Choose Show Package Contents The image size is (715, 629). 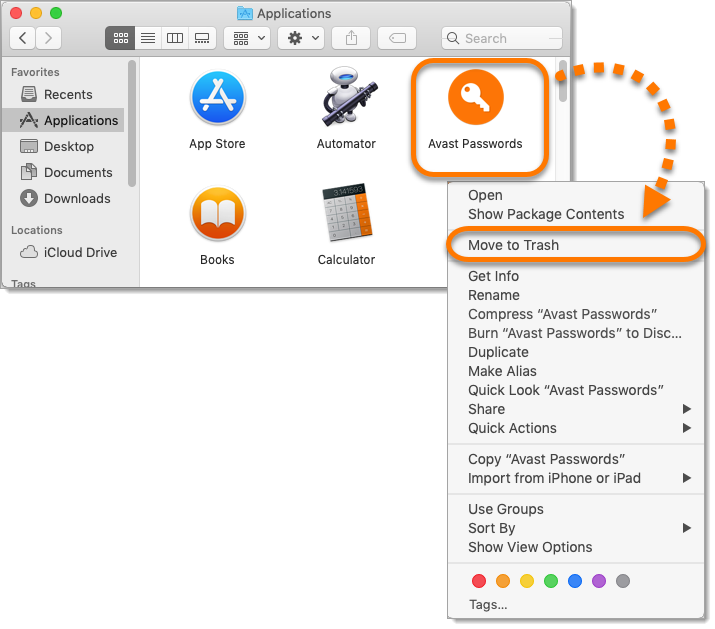[576, 214]
